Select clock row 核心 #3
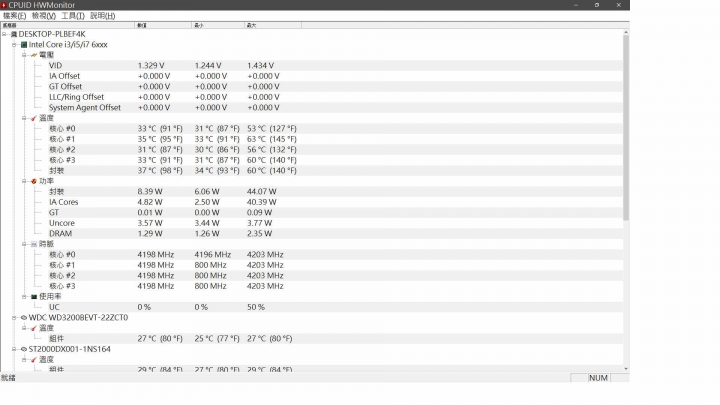The width and height of the screenshot is (720, 405). pos(335,286)
